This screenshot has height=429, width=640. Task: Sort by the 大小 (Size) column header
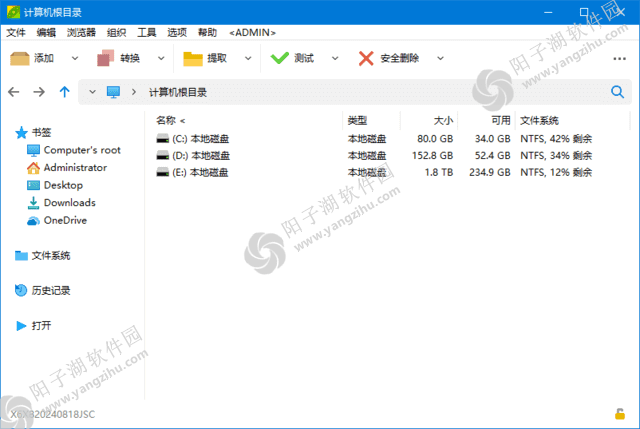[x=443, y=120]
